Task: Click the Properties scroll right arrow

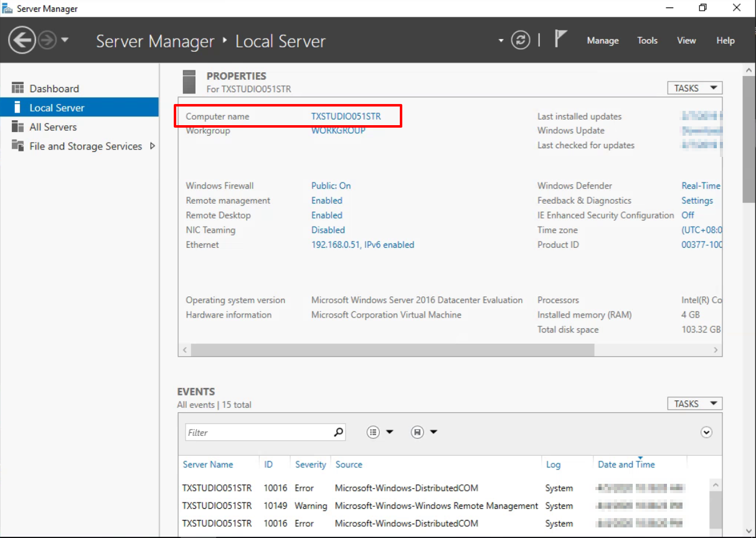Action: click(716, 350)
